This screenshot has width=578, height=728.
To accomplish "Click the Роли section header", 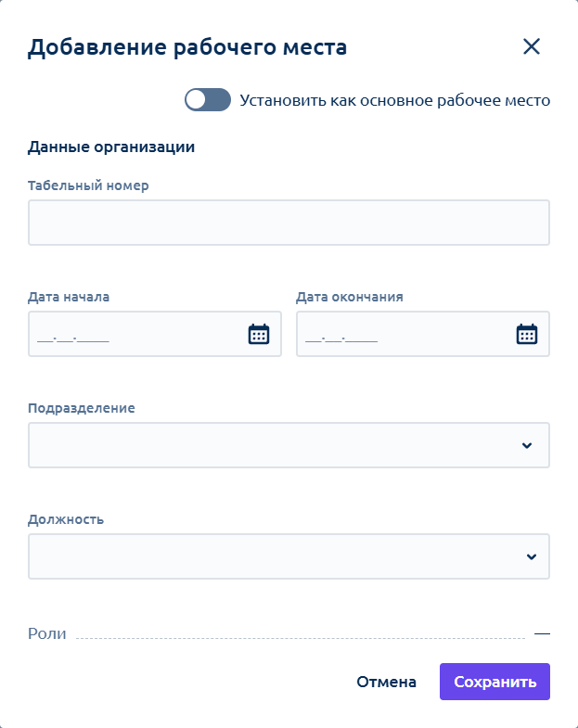I will click(48, 634).
